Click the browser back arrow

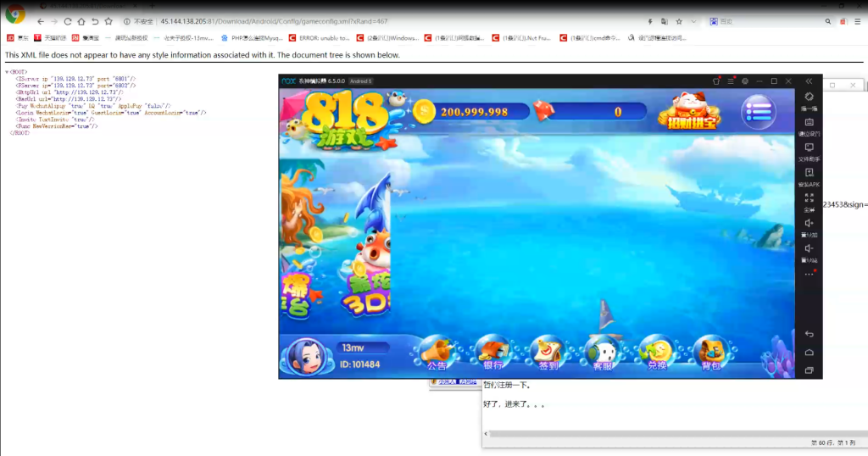41,21
